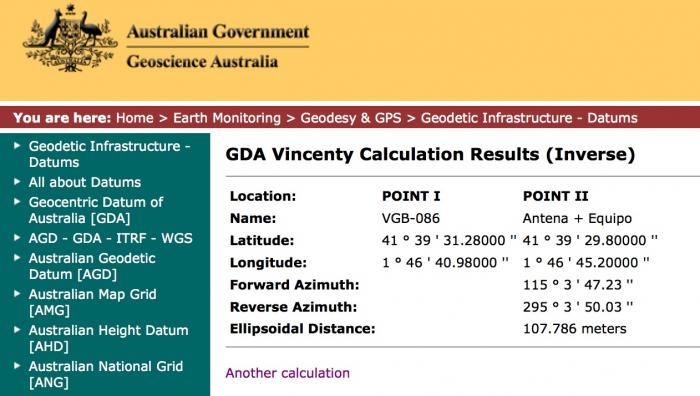The image size is (700, 396).
Task: Open Australian Height Datum [AHD] item
Action: [108, 338]
